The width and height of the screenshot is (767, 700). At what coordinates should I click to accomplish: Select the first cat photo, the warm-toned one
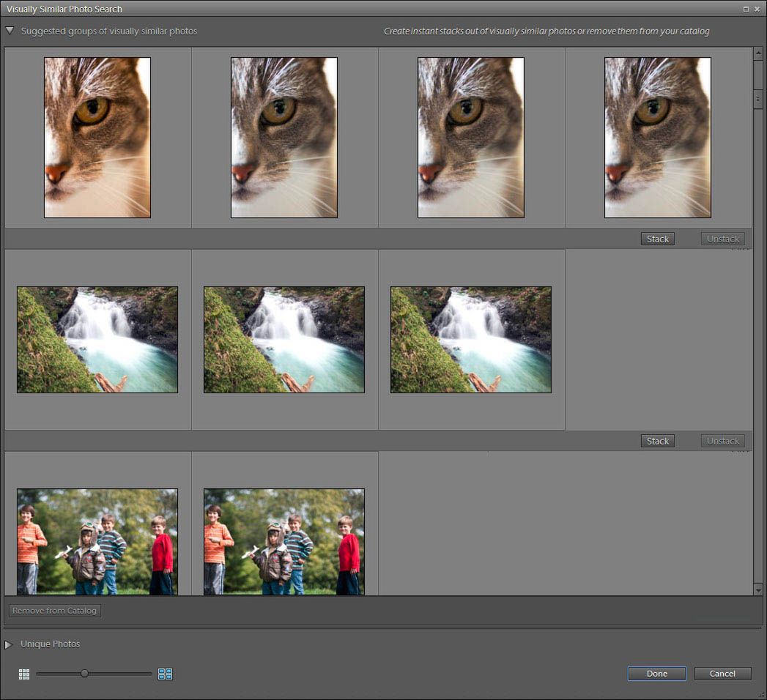pos(97,138)
